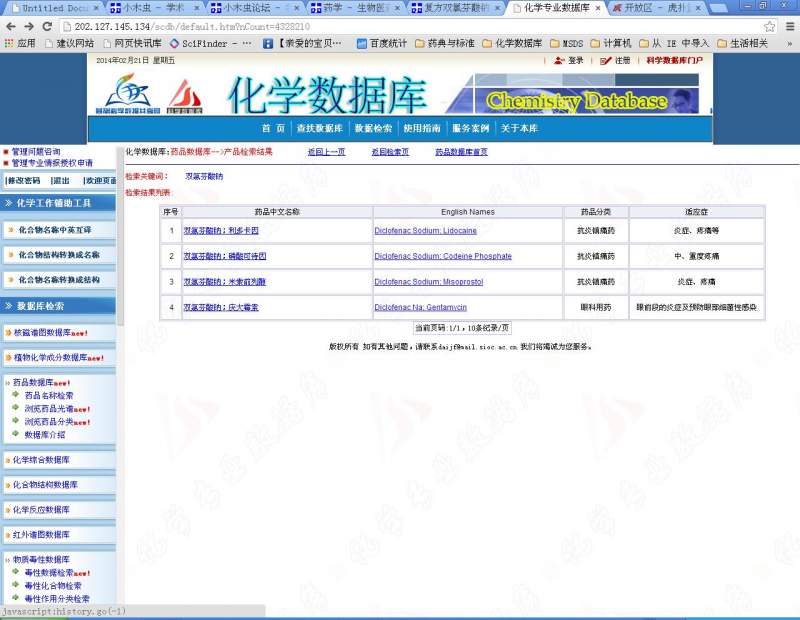Open the 百度统计 bookmark
The width and height of the screenshot is (800, 620).
click(382, 43)
